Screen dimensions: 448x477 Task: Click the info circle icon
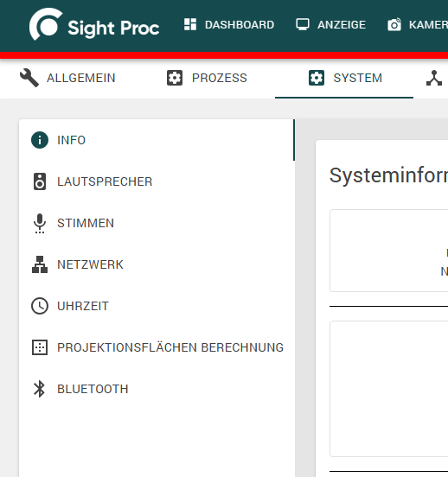click(x=40, y=140)
